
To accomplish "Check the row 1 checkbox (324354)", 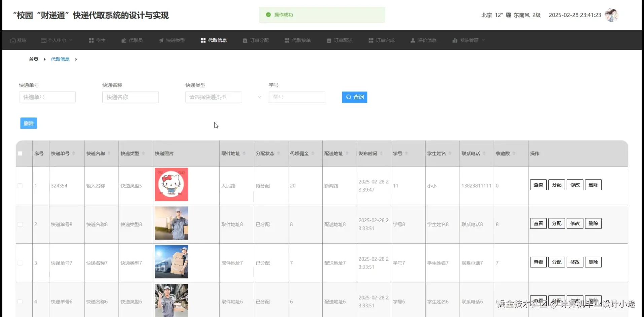I will point(20,186).
